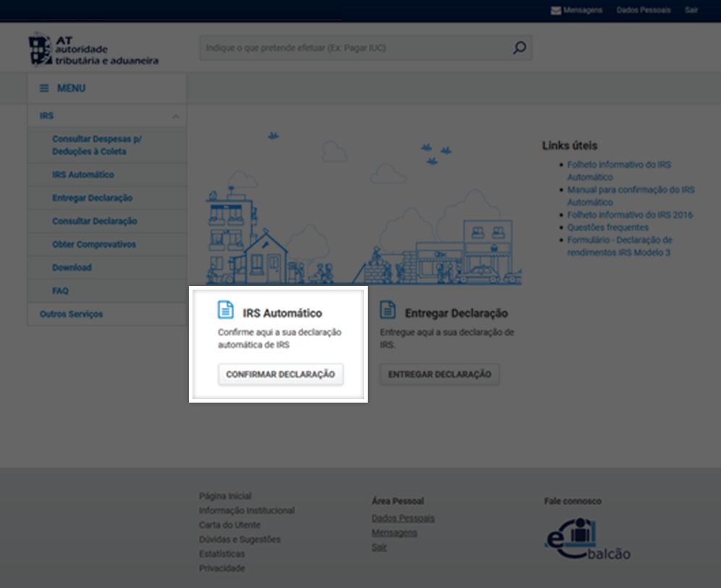Open the Questões frequentes link
This screenshot has height=588, width=721.
[607, 227]
